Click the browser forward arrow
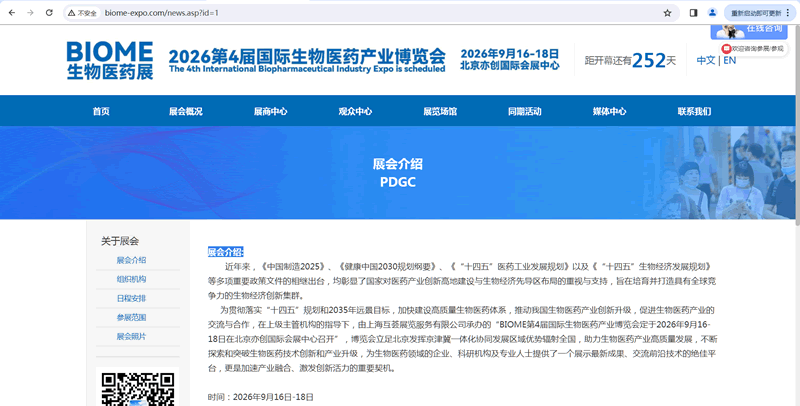This screenshot has height=406, width=800. pos(32,13)
